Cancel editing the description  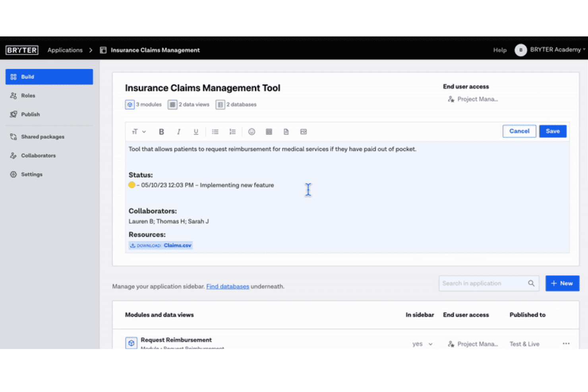[x=519, y=131]
